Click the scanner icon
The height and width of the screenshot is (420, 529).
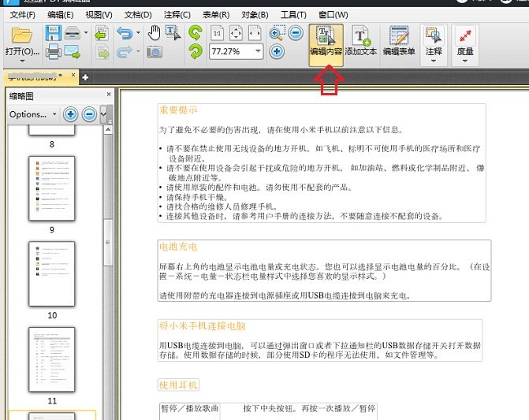(73, 33)
